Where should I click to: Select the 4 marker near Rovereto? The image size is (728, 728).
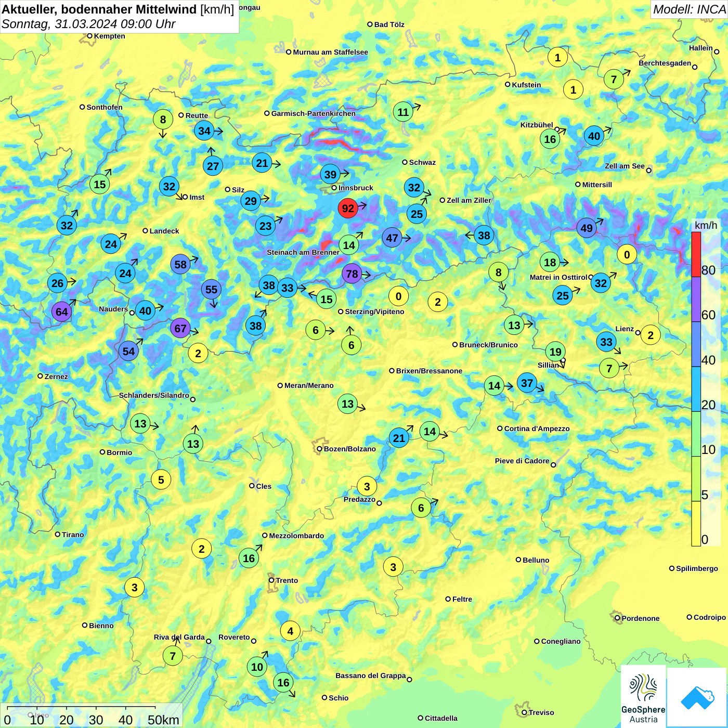pos(290,631)
